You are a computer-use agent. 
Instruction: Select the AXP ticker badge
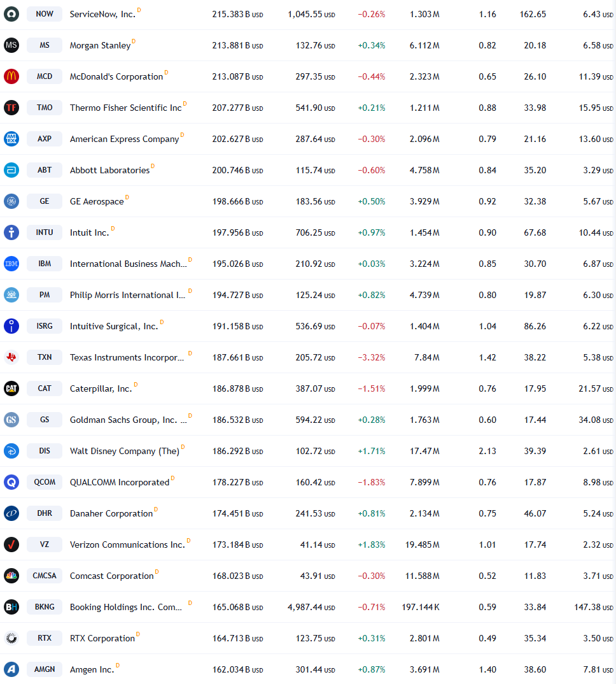tap(45, 139)
